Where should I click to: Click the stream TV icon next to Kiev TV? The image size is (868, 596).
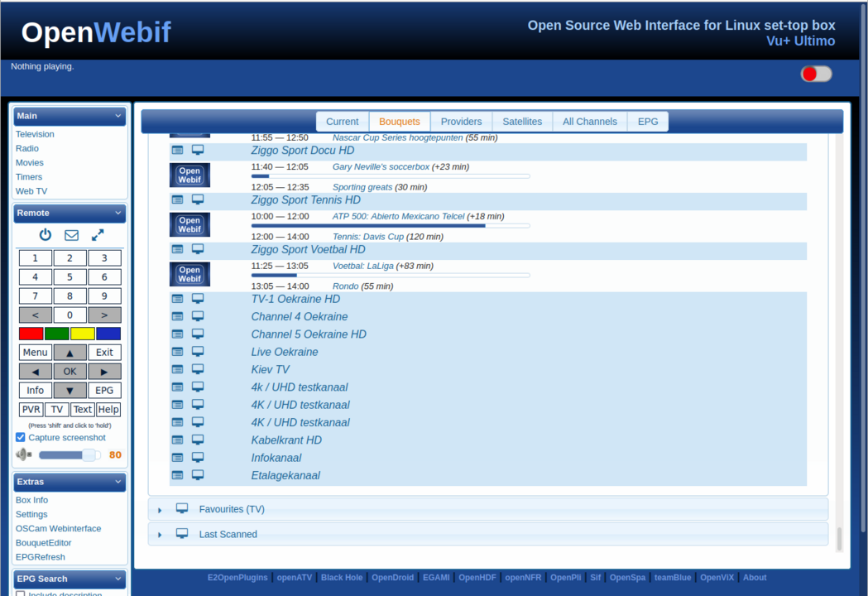(x=198, y=369)
